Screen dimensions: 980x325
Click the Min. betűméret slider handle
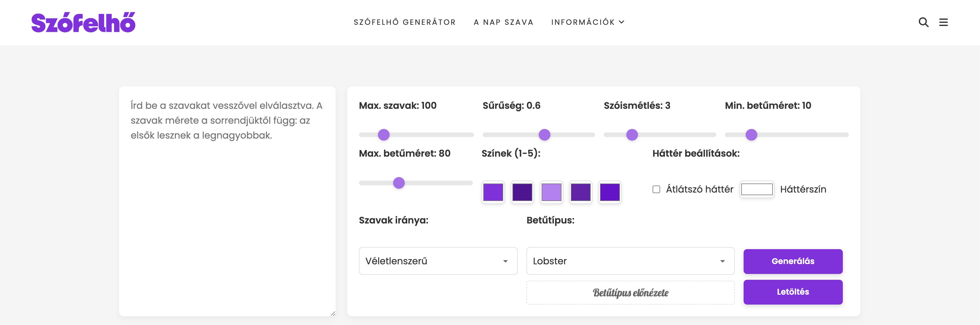click(751, 134)
